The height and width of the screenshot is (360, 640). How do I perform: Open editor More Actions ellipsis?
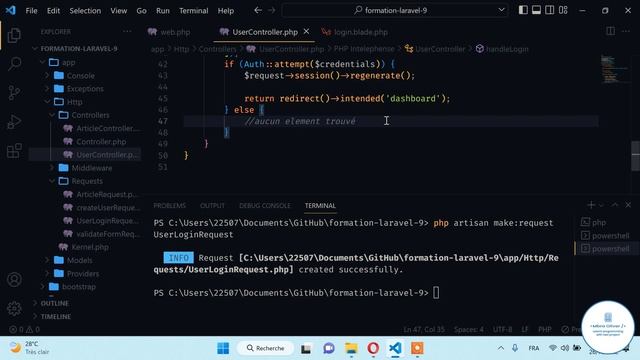click(626, 31)
